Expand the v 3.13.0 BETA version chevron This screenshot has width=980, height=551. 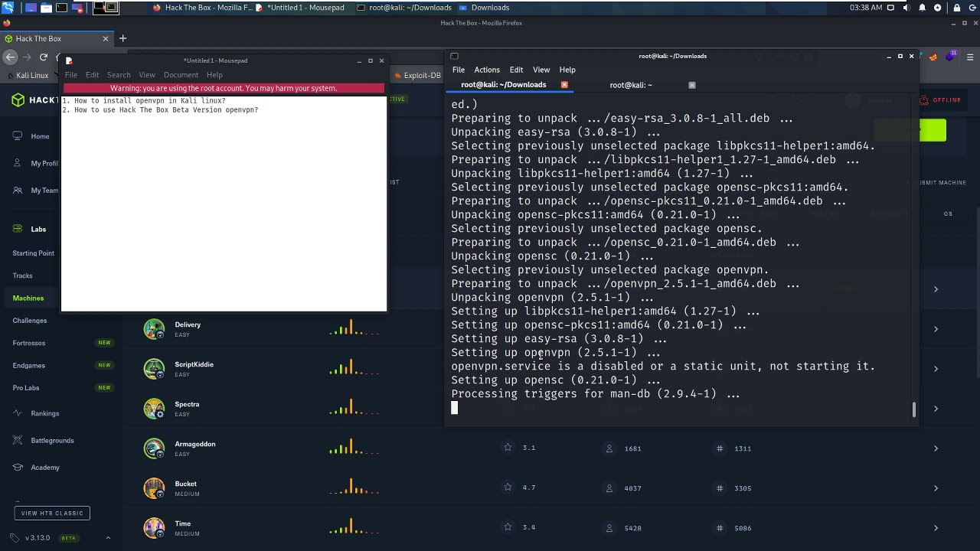pyautogui.click(x=108, y=538)
